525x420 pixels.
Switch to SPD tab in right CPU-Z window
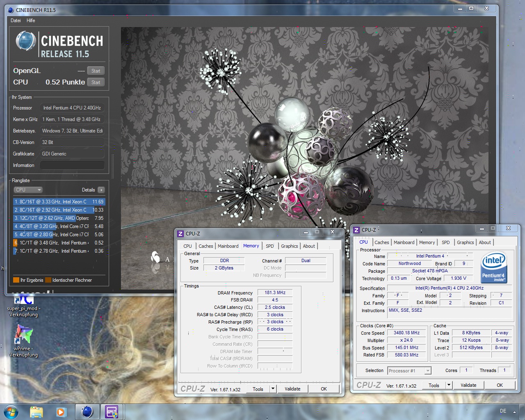[x=446, y=242]
